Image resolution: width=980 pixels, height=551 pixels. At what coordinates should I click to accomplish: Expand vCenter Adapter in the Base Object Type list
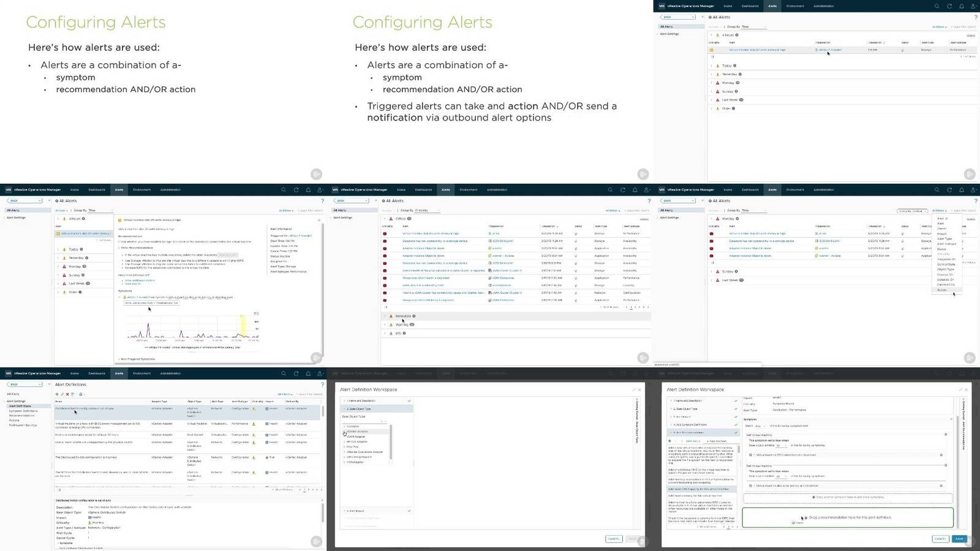(345, 431)
